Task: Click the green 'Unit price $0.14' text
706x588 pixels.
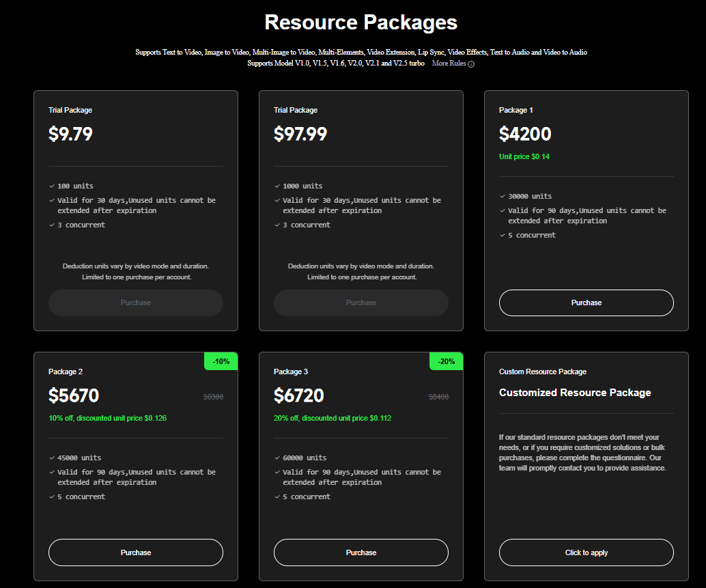Action: [x=524, y=156]
